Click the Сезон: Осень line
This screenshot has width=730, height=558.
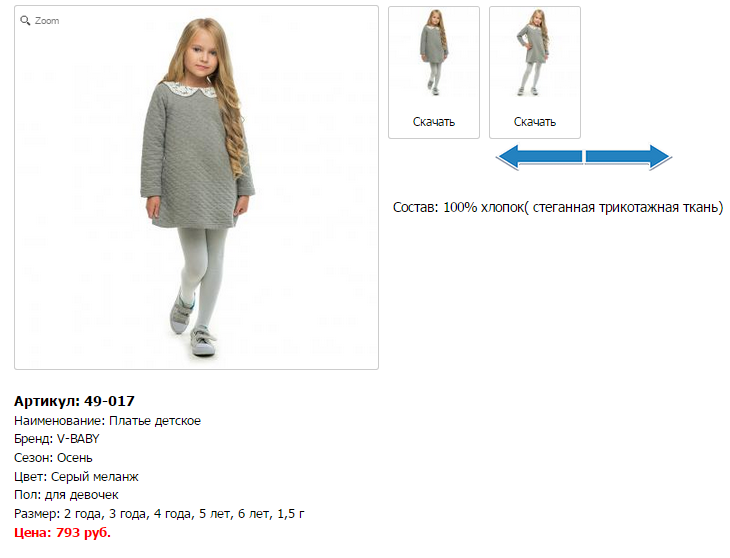pyautogui.click(x=53, y=458)
